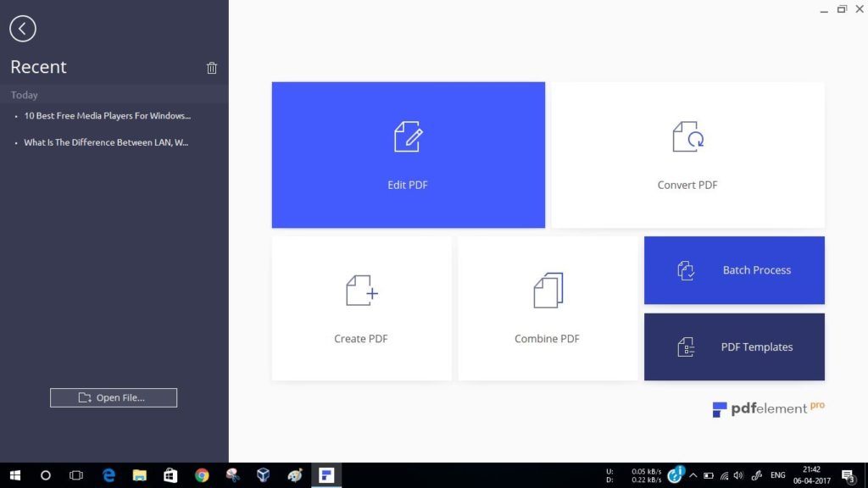
Task: Select the Edit PDF tool
Action: (x=408, y=154)
